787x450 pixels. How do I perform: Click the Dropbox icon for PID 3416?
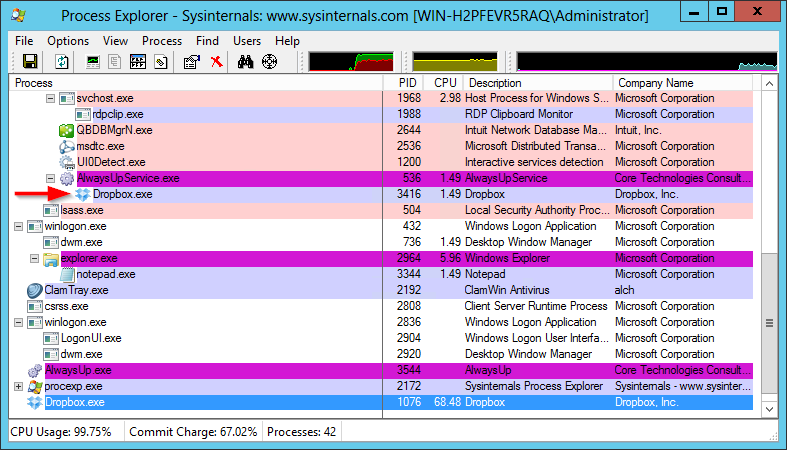coord(83,195)
